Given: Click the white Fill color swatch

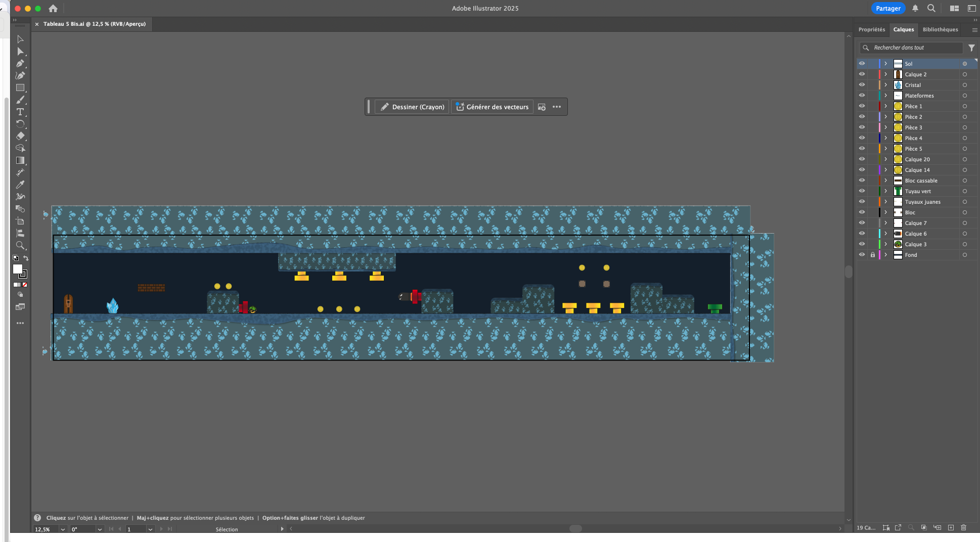Looking at the screenshot, I should click(18, 269).
